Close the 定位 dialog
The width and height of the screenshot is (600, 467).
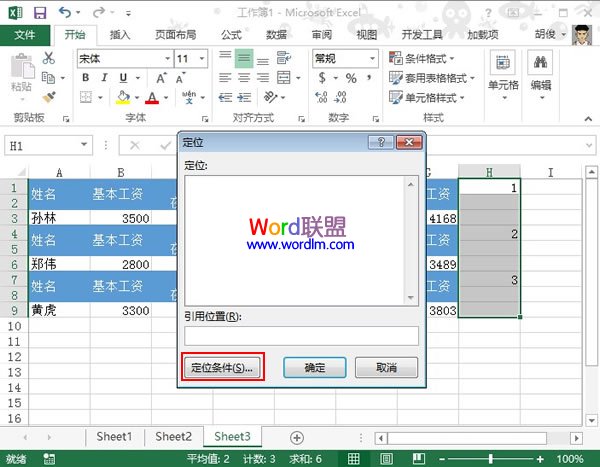409,142
